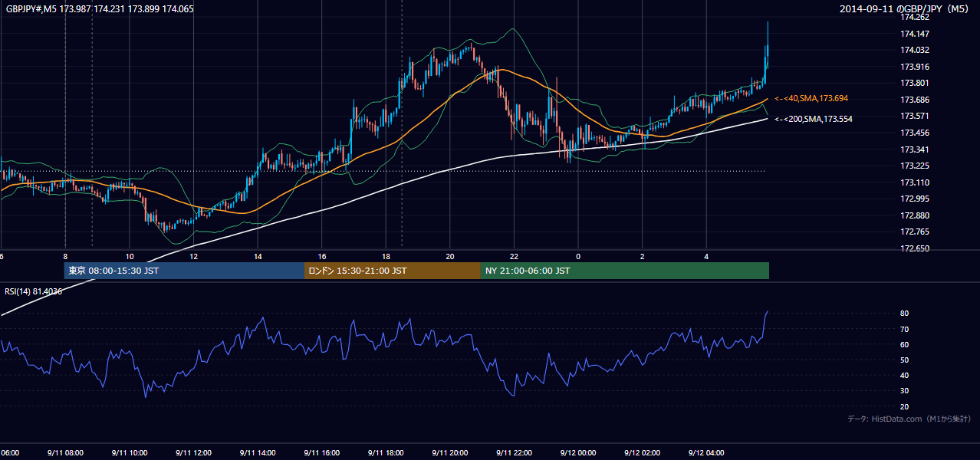Click hour marker 8 under the price chart

65,256
